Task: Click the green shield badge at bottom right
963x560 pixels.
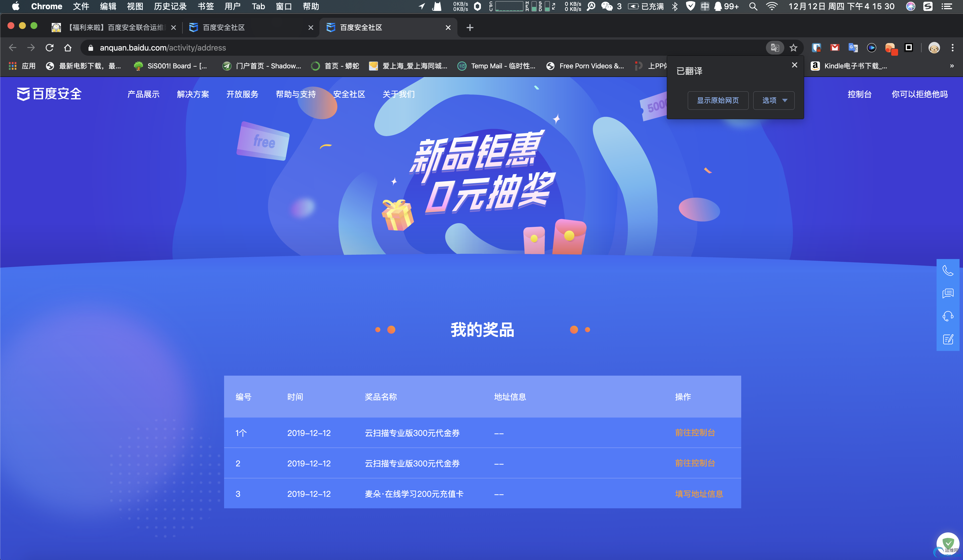Action: click(948, 543)
